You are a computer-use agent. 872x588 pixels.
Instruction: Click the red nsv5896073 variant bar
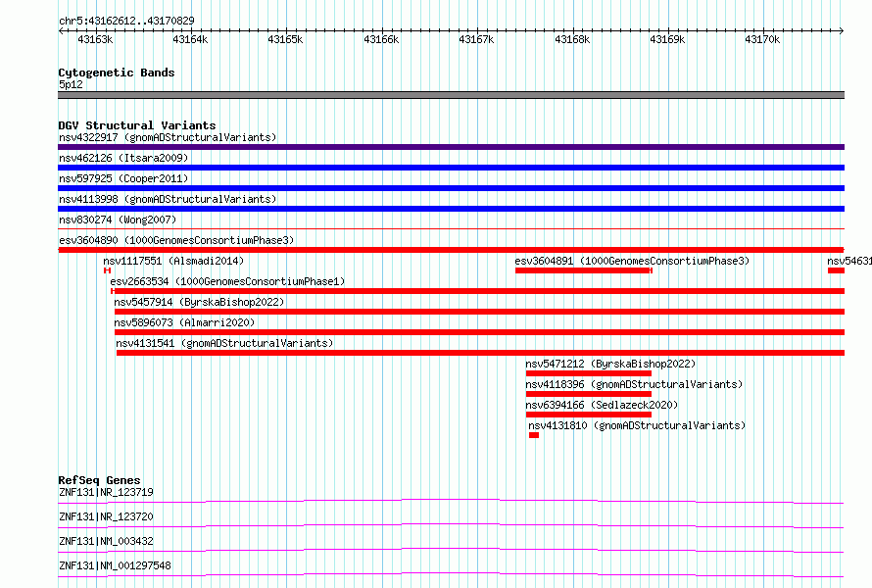click(479, 332)
